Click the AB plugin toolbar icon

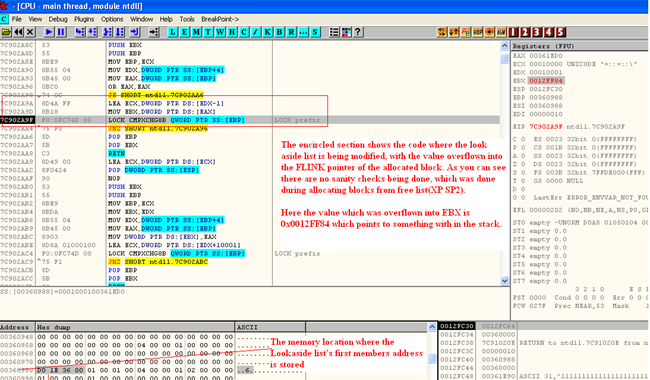(x=466, y=32)
